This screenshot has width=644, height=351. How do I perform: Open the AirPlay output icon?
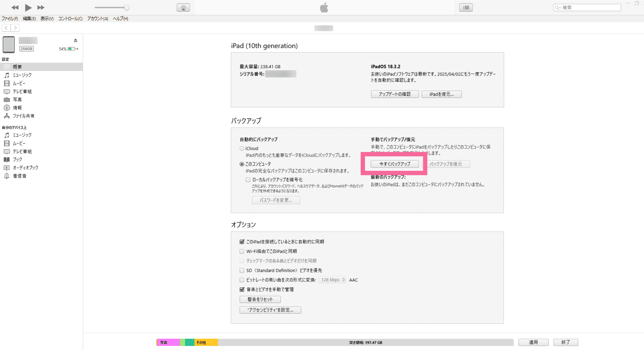(183, 8)
